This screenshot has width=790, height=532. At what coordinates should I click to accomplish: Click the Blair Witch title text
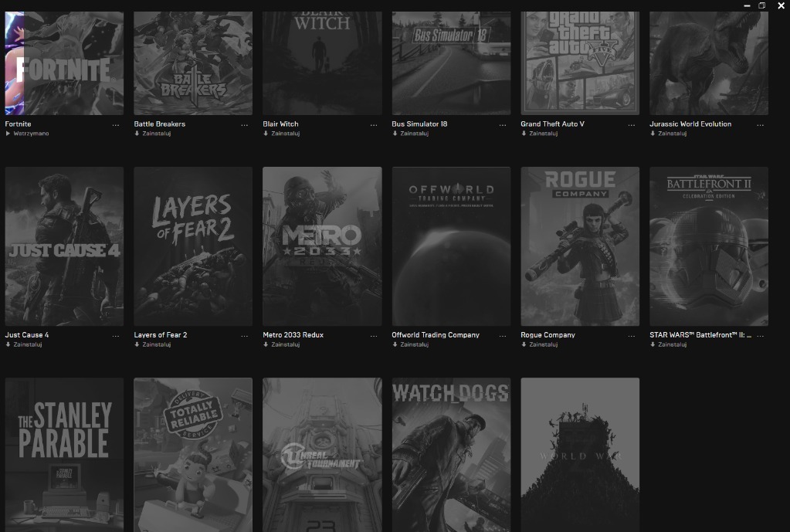(x=280, y=124)
